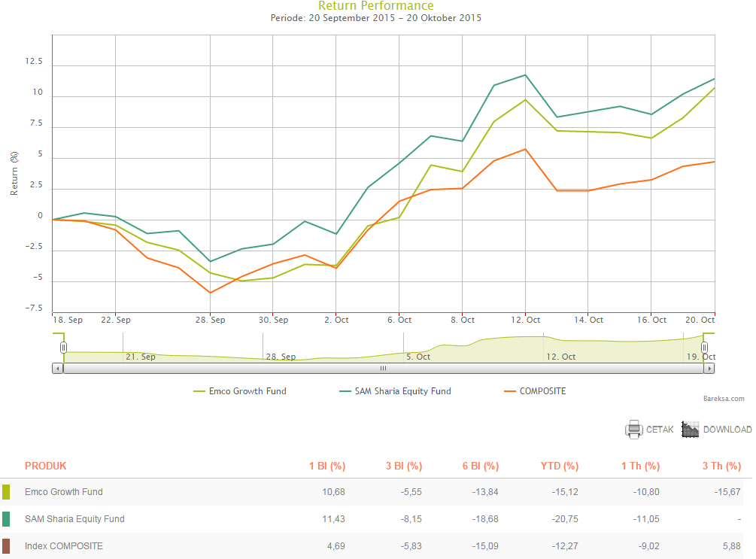This screenshot has width=756, height=559.
Task: Click left scroll arrow of chart navigator
Action: [57, 369]
